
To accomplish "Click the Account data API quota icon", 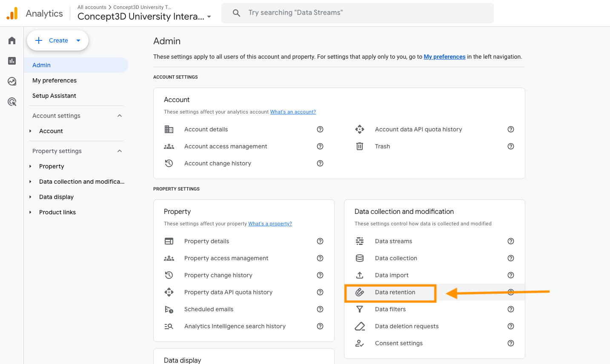I will (x=360, y=129).
